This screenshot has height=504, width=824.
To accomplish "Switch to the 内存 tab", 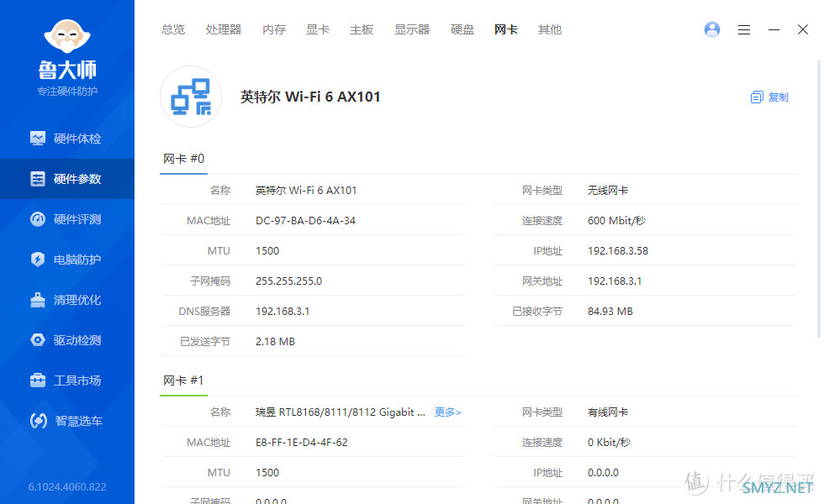I will 274,30.
